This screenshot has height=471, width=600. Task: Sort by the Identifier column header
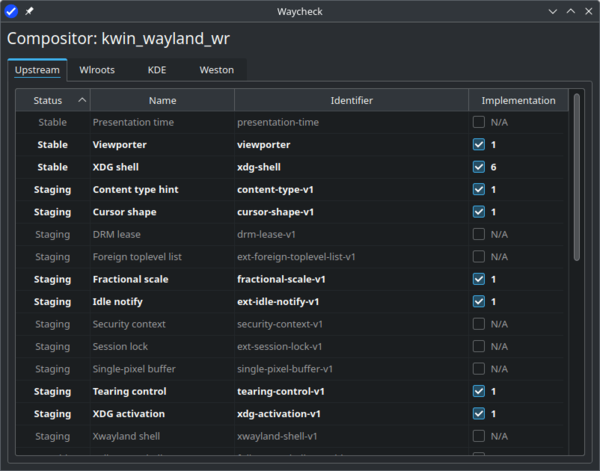[x=351, y=100]
